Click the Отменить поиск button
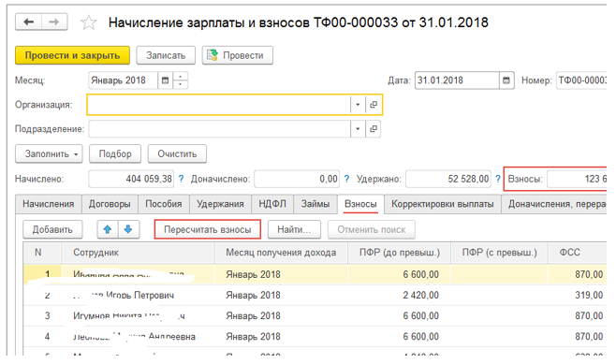The image size is (616, 364). click(372, 229)
